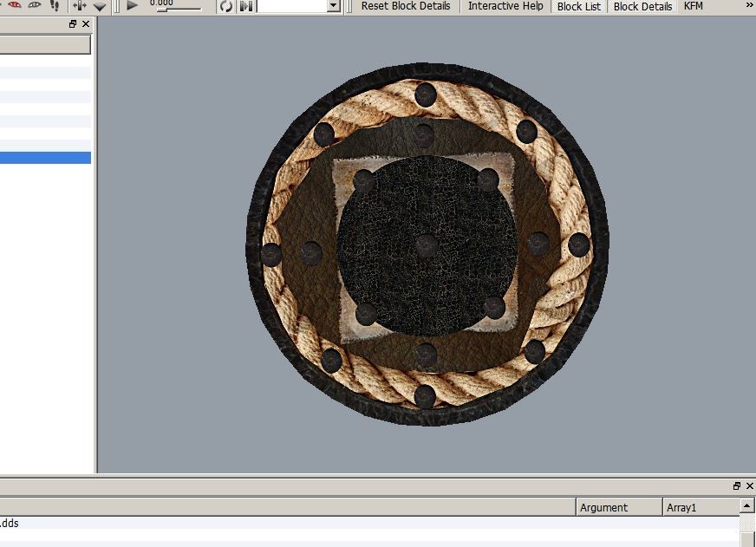Click the flip view arrows icon
Viewport: 756px width, 547px height.
click(x=80, y=5)
